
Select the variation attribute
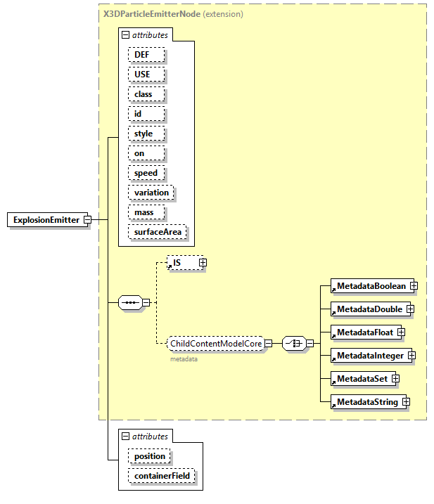(151, 193)
